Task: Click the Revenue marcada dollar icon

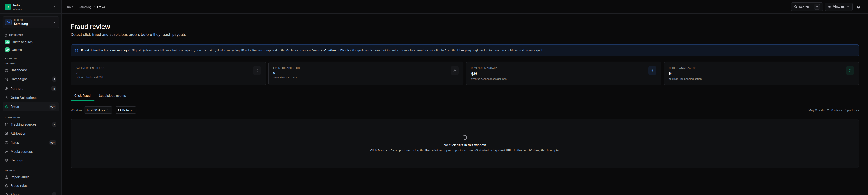Action: click(652, 70)
